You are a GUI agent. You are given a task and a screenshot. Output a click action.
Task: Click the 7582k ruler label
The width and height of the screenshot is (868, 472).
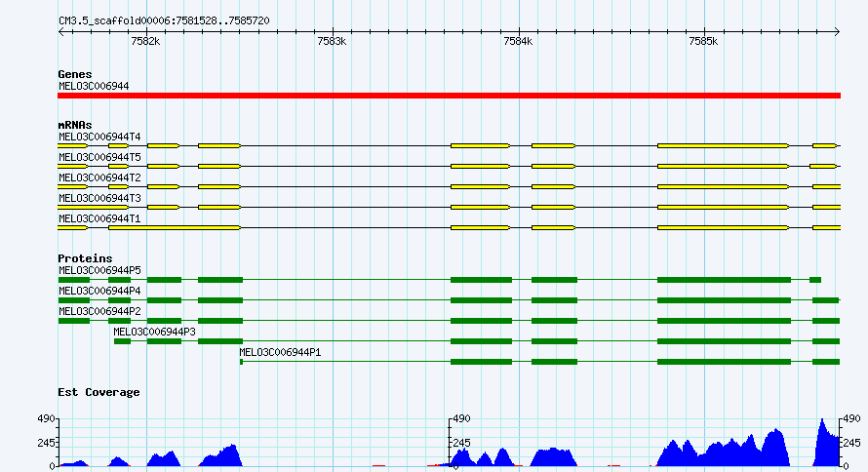[145, 42]
